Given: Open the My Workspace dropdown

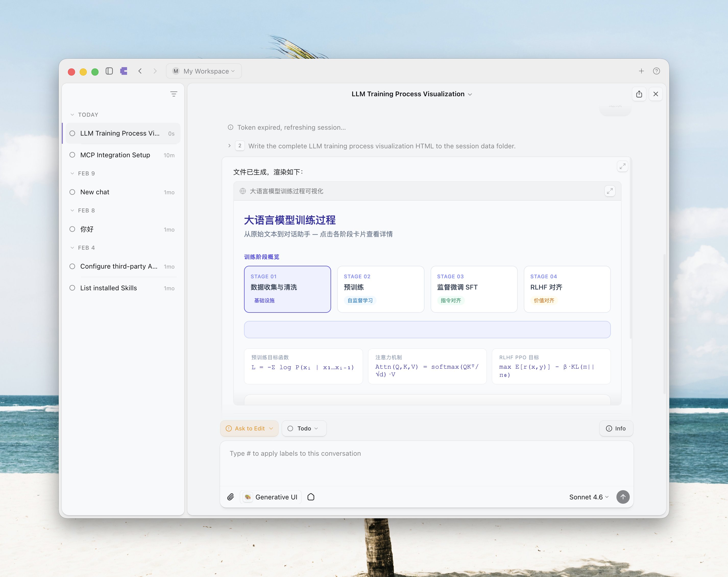Looking at the screenshot, I should point(204,71).
